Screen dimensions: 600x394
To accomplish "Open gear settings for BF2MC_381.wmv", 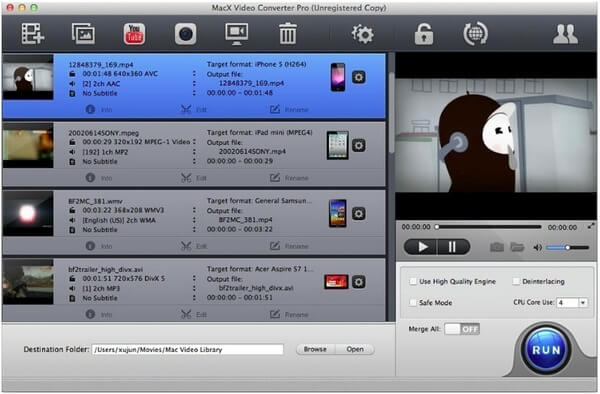I will point(359,214).
